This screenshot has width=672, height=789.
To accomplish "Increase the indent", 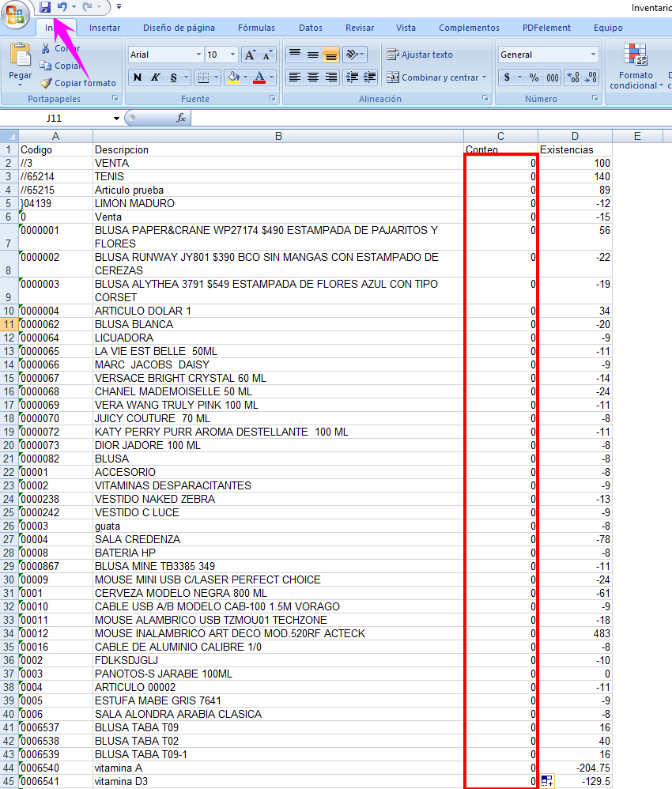I will click(369, 77).
